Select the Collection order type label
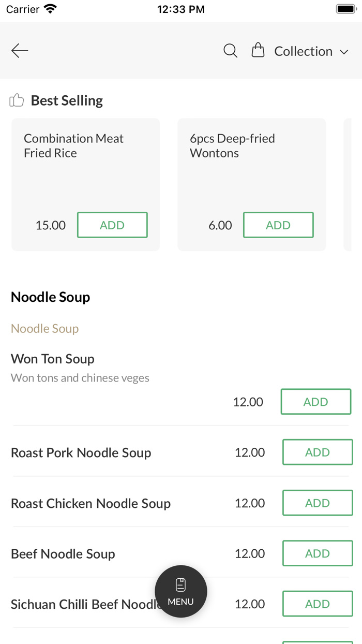 303,51
